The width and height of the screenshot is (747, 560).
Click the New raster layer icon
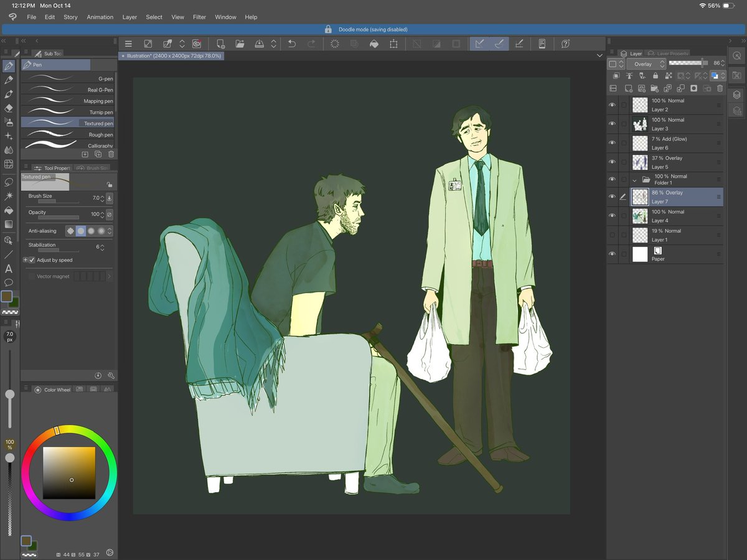pos(628,88)
